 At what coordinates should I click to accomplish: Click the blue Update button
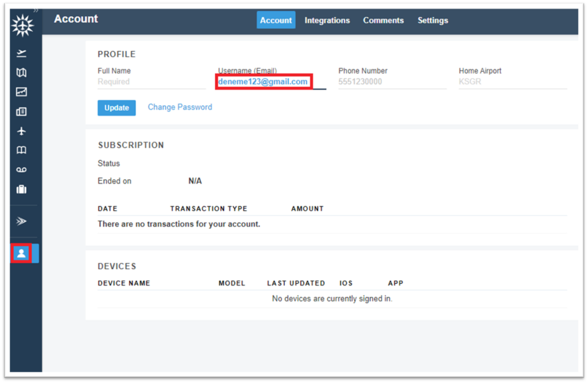coord(117,107)
